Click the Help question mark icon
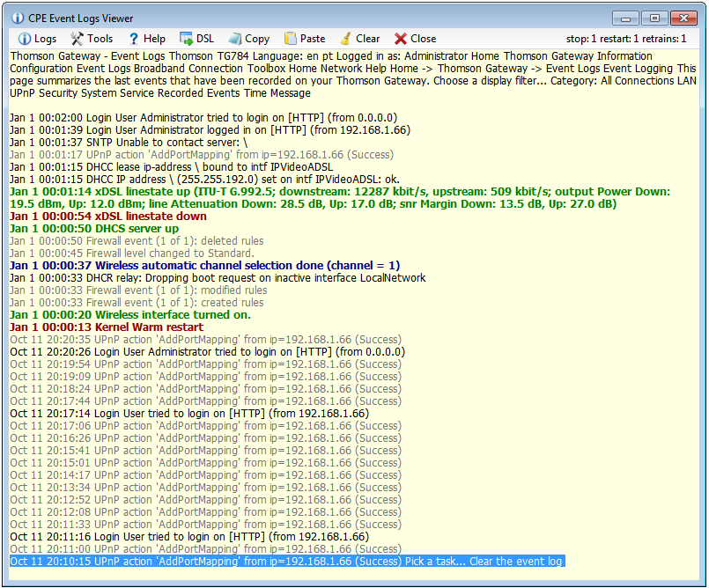This screenshot has height=588, width=709. 134,39
